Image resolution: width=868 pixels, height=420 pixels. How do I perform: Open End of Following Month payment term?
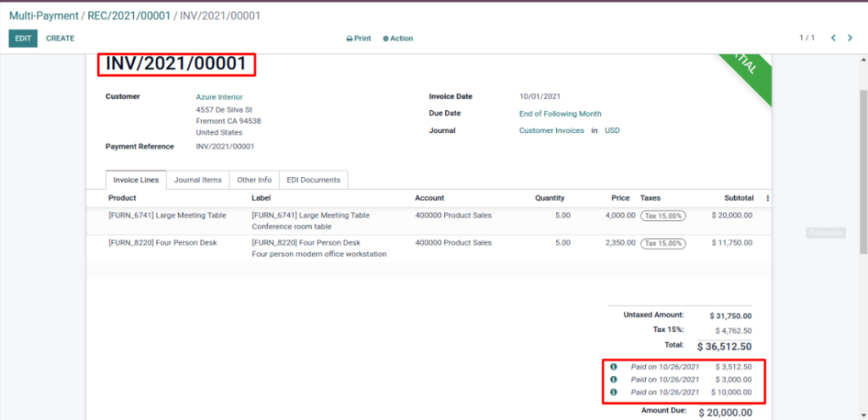point(560,113)
